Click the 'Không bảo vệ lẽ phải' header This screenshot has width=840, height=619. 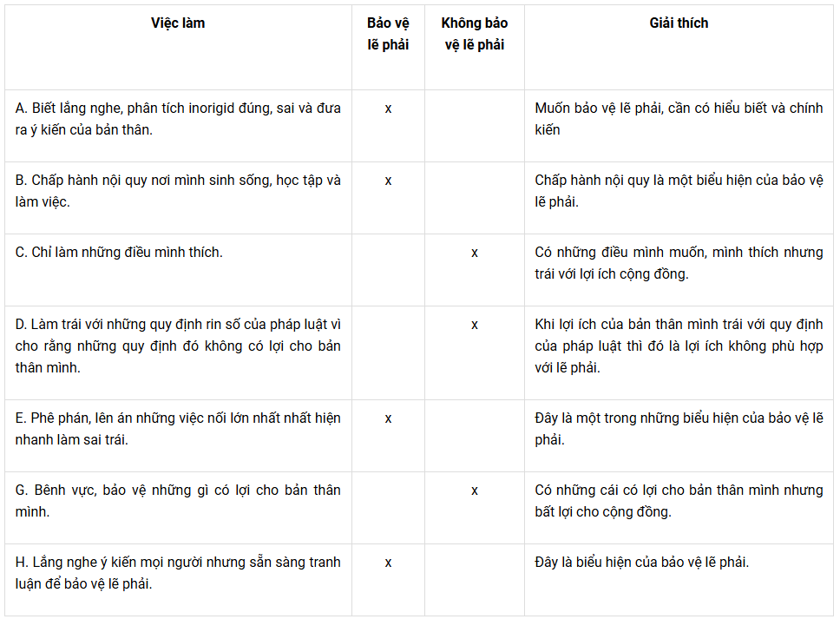[474, 34]
